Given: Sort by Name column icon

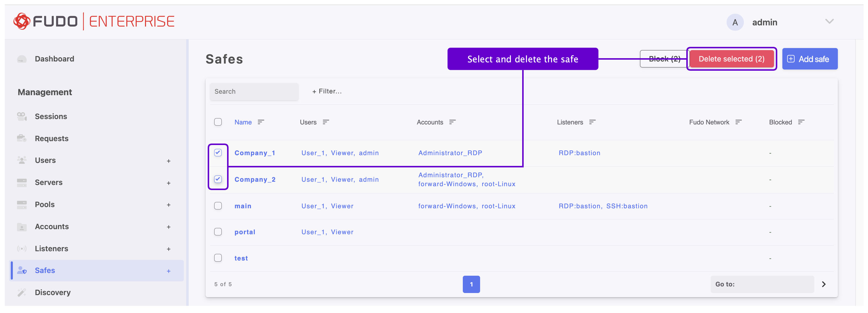Looking at the screenshot, I should pos(261,122).
